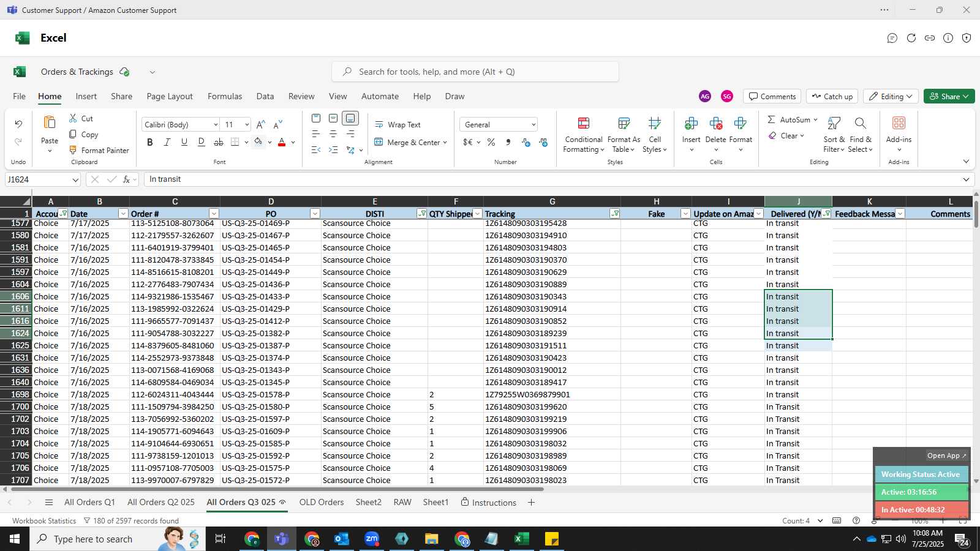Screen dimensions: 980x551
Task: Click Format As Table icon
Action: pyautogui.click(x=624, y=123)
